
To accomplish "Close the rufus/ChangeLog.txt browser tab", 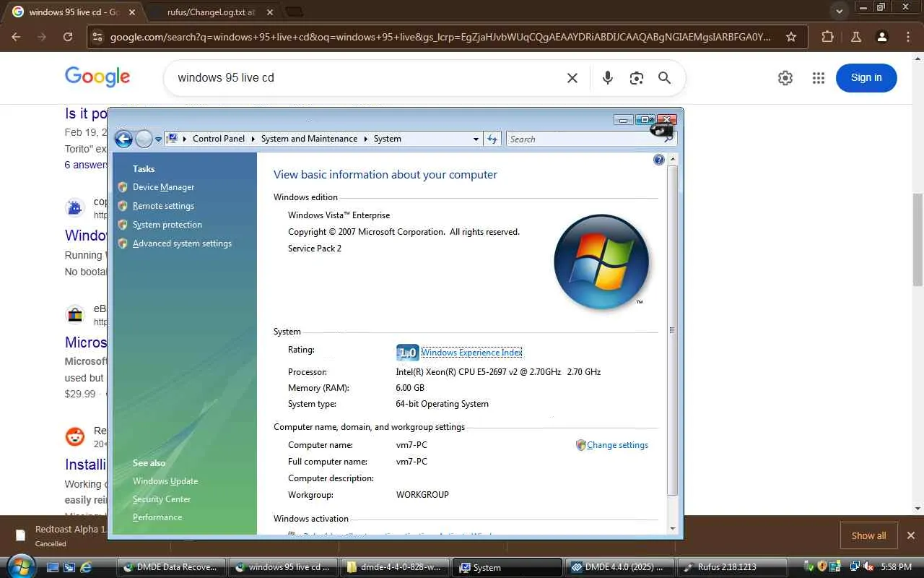I will pyautogui.click(x=269, y=12).
